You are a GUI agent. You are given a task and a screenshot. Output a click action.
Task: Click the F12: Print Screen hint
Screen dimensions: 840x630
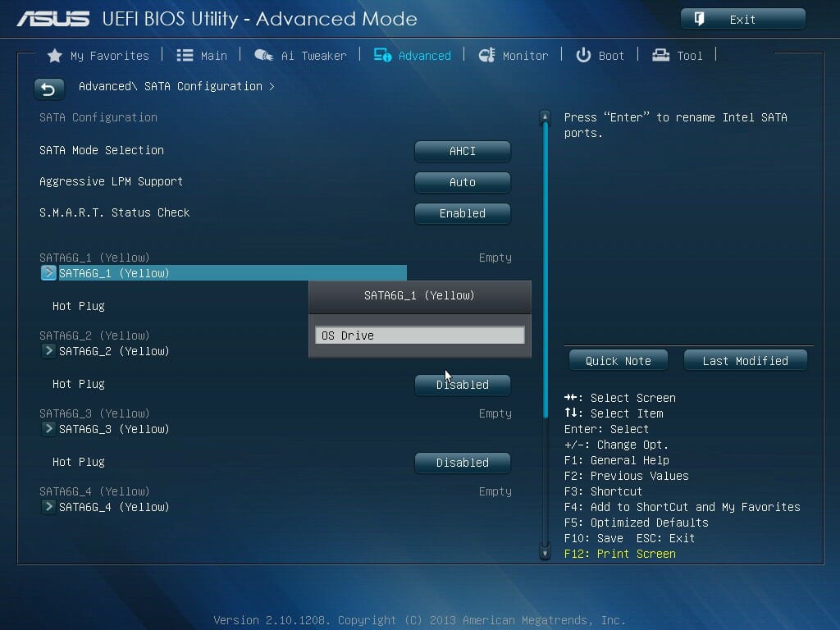[x=620, y=554]
